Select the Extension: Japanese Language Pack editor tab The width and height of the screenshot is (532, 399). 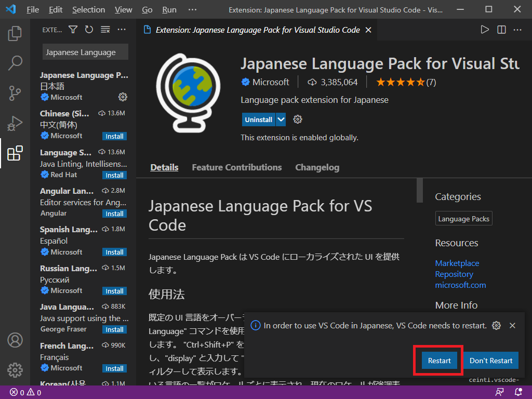click(x=257, y=30)
